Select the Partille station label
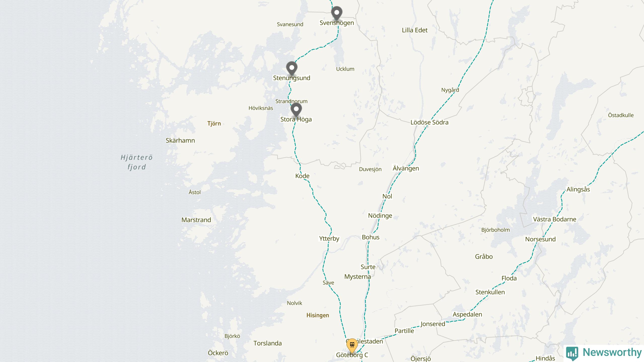Screen dimensions: 644x362 (x=404, y=331)
